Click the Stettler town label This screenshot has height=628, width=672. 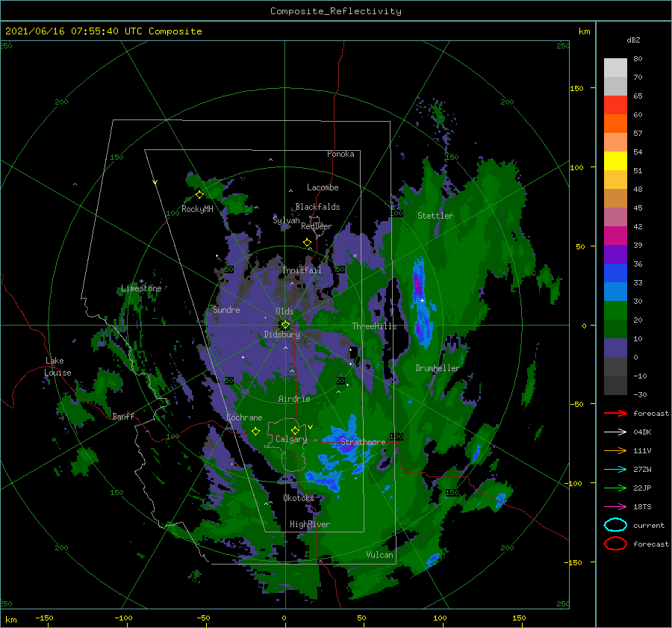click(435, 216)
